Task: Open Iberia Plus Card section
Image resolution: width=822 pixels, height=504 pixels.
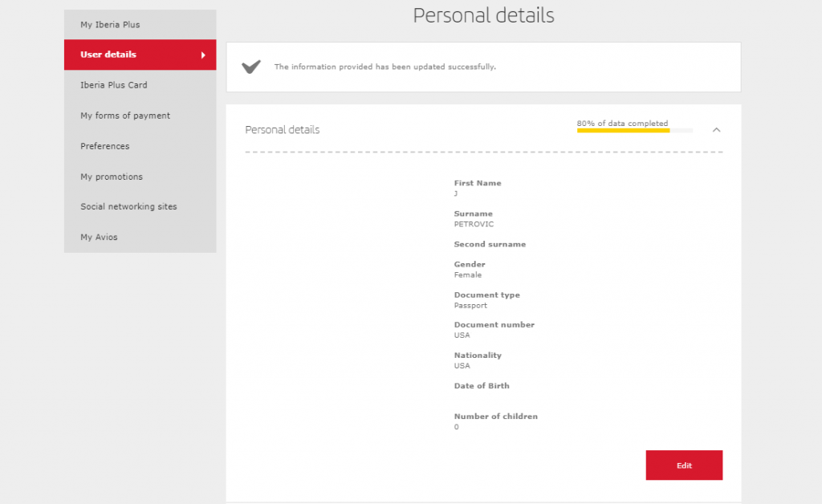Action: point(140,85)
